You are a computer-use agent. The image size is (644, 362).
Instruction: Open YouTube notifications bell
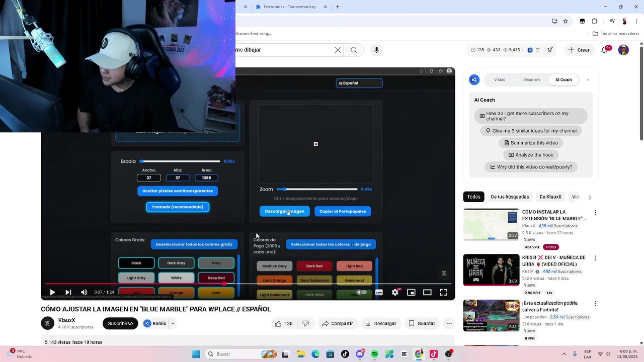click(x=605, y=50)
